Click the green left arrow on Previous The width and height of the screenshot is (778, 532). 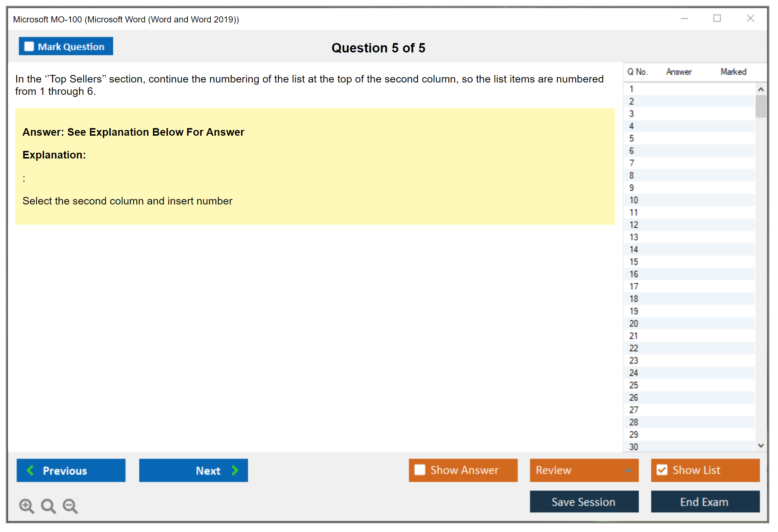coord(30,470)
